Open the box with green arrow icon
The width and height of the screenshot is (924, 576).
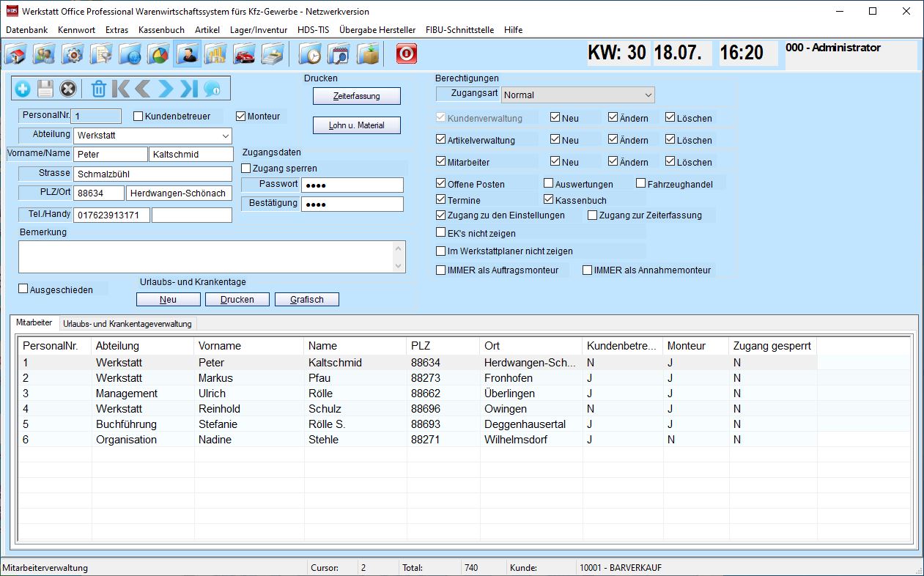tap(368, 54)
